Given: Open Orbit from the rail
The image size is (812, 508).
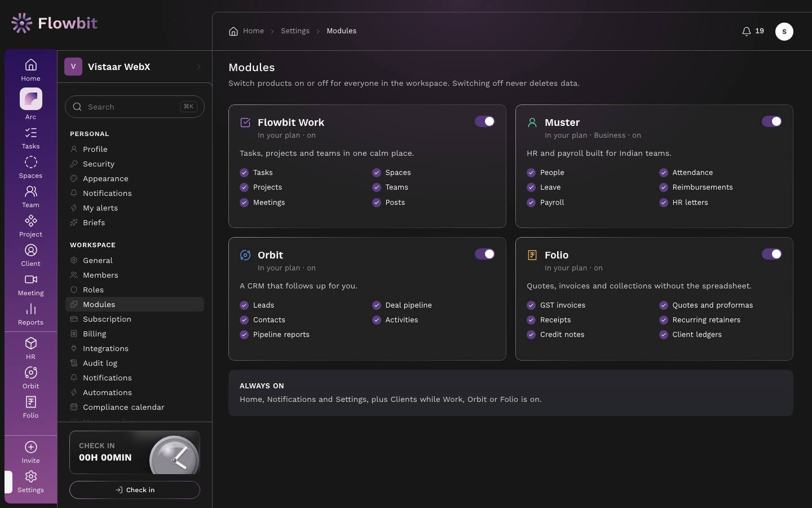Looking at the screenshot, I should (x=30, y=378).
